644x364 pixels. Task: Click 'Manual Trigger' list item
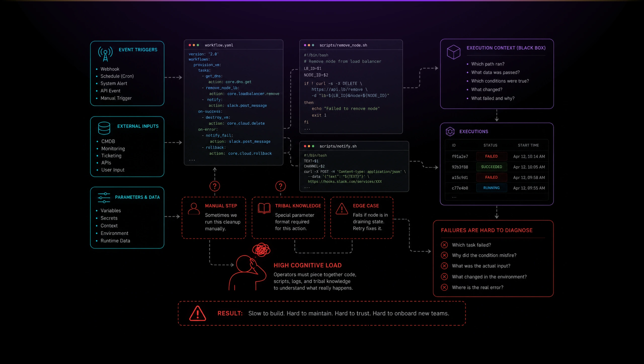point(116,98)
